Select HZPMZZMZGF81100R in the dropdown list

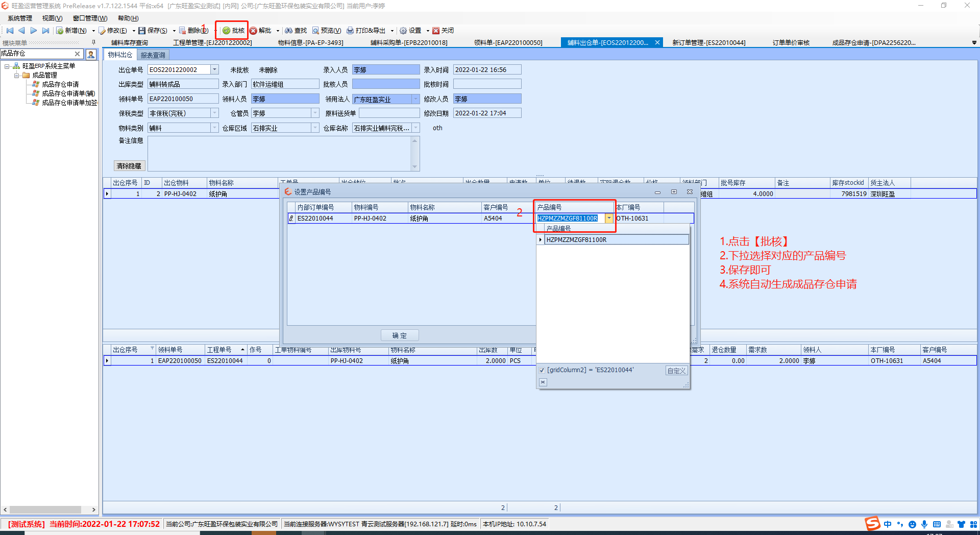pos(617,240)
